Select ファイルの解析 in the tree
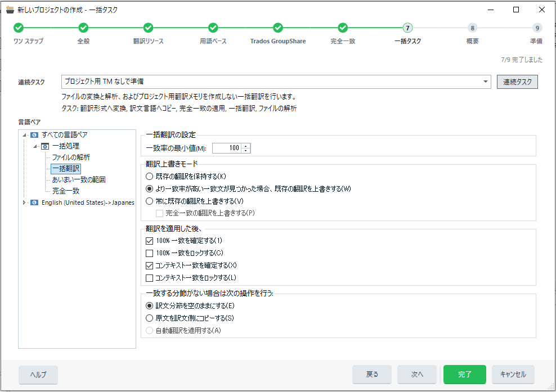This screenshot has width=556, height=392. pyautogui.click(x=71, y=157)
